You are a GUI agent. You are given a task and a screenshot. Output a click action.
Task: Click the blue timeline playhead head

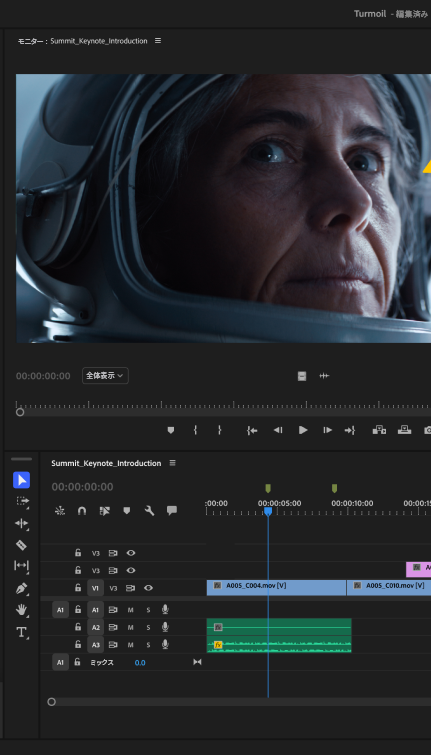(268, 511)
